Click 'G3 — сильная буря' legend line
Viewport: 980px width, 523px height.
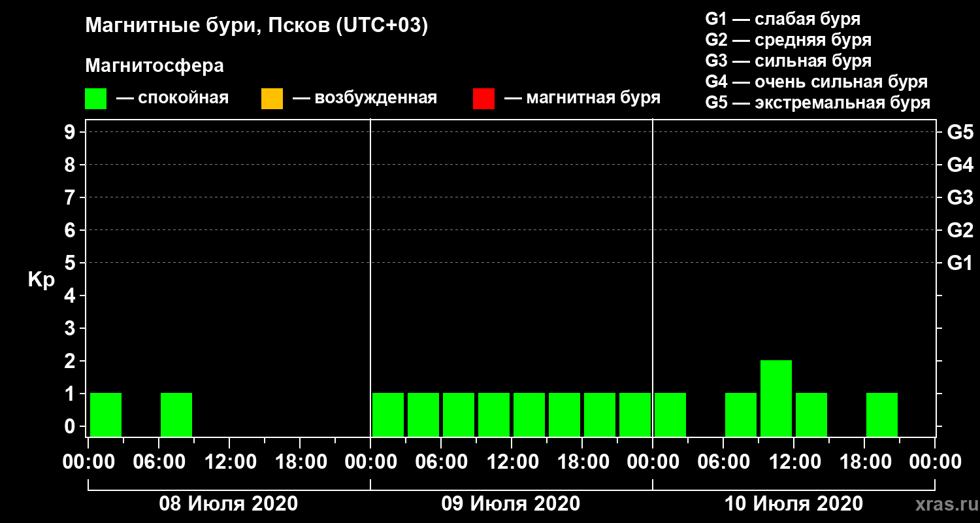[789, 61]
